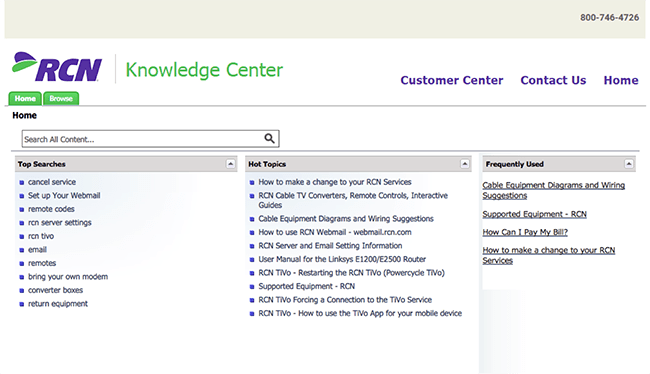Click the Home breadcrumb heading

(x=24, y=115)
